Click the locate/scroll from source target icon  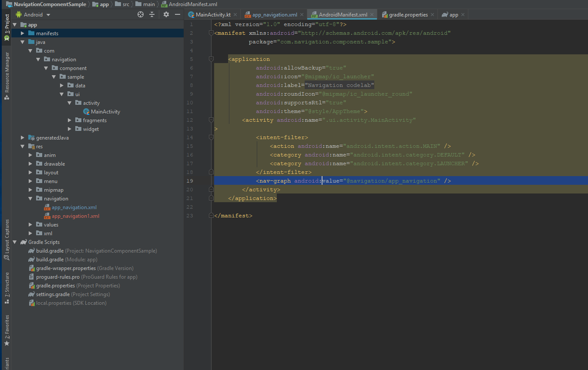tap(141, 14)
